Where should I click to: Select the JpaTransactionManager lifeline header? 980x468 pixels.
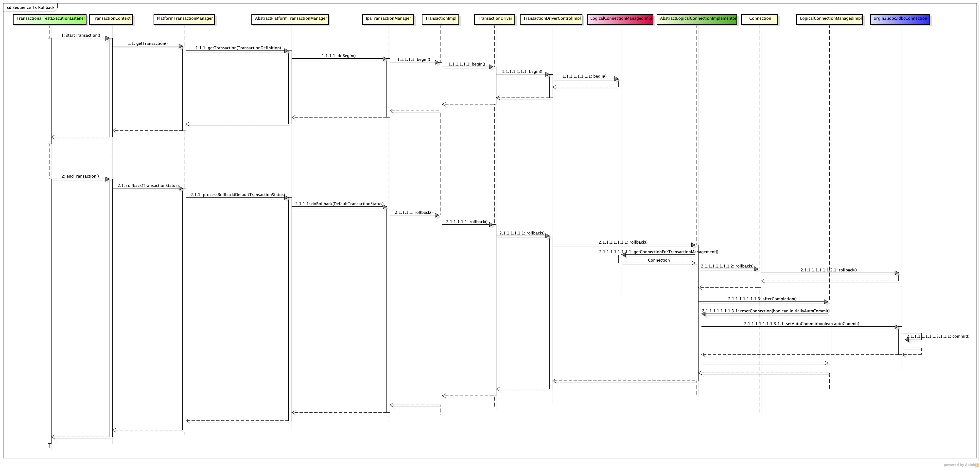tap(388, 19)
